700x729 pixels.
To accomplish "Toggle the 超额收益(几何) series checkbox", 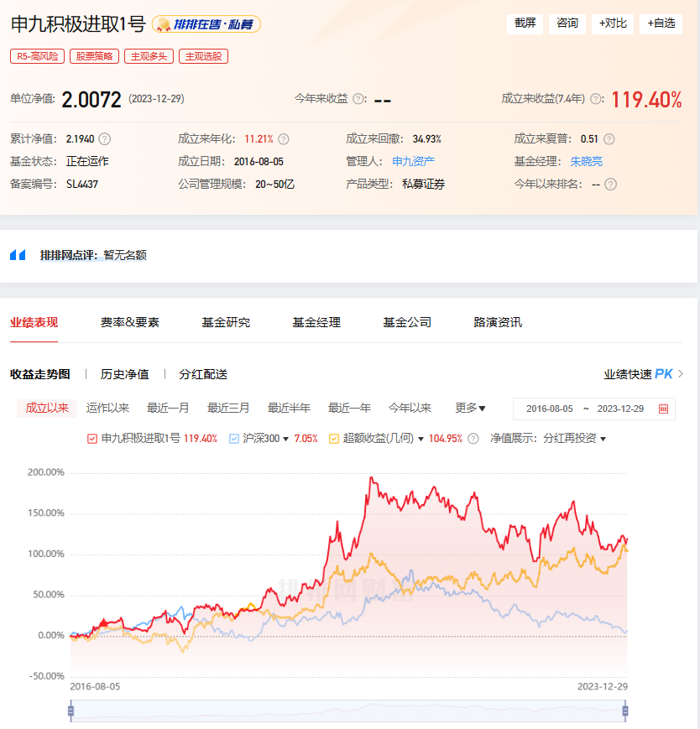I will click(334, 439).
